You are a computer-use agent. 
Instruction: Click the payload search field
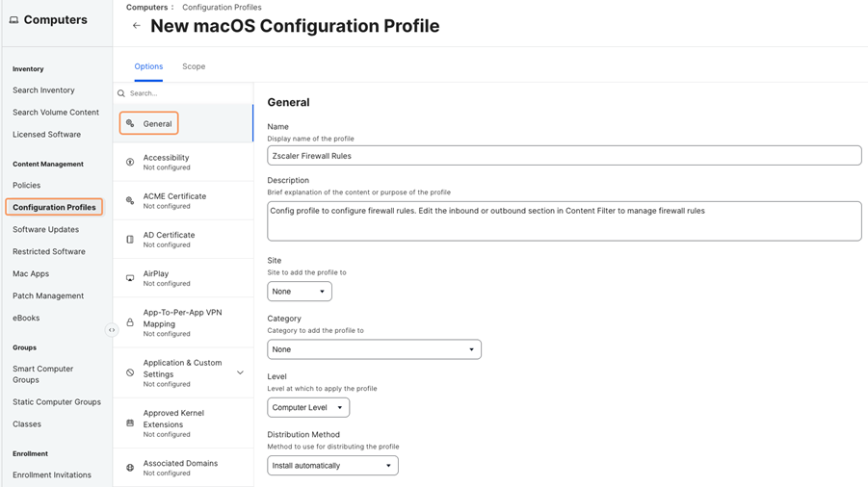183,93
